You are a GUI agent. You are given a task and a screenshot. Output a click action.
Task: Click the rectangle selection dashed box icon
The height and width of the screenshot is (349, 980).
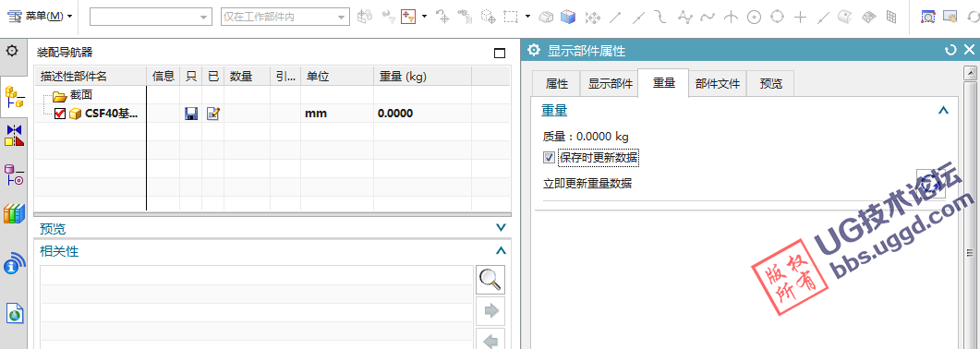(x=512, y=17)
